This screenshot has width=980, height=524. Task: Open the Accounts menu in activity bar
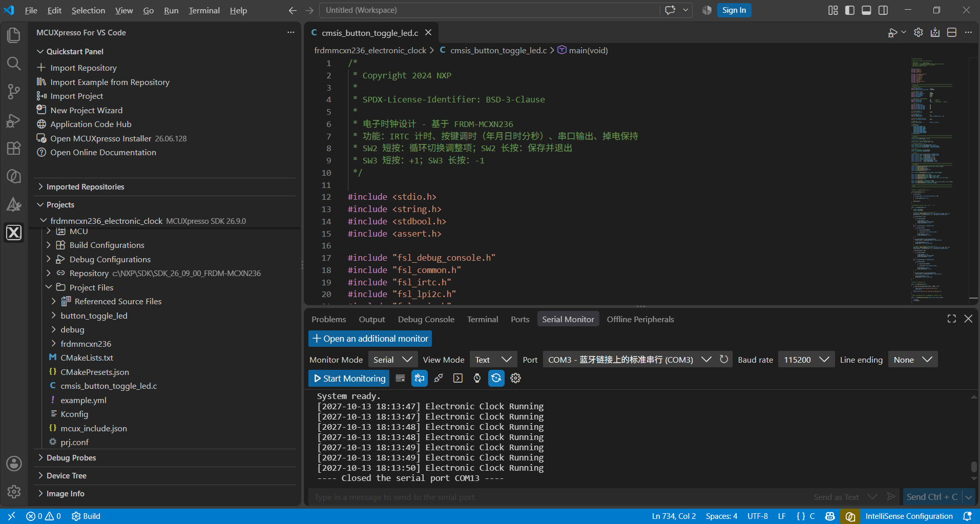[14, 464]
